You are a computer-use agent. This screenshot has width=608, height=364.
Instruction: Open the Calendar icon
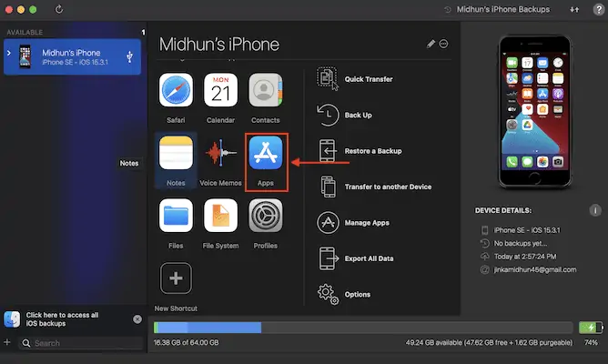[x=221, y=90]
